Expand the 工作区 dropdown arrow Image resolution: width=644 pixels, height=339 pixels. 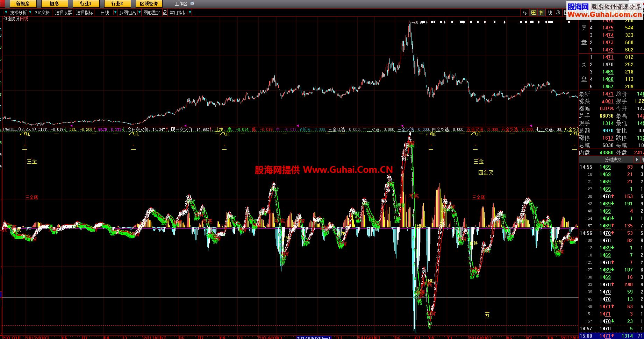point(192,3)
